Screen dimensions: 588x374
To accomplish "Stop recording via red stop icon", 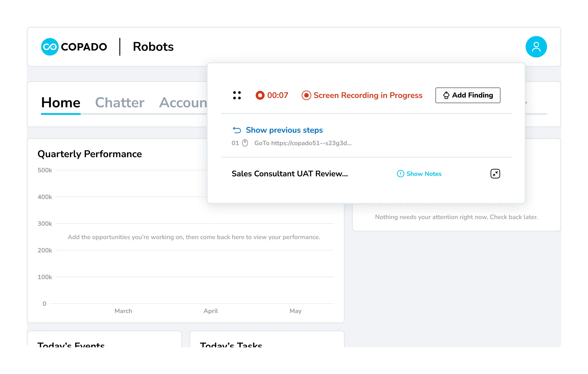I will [260, 95].
